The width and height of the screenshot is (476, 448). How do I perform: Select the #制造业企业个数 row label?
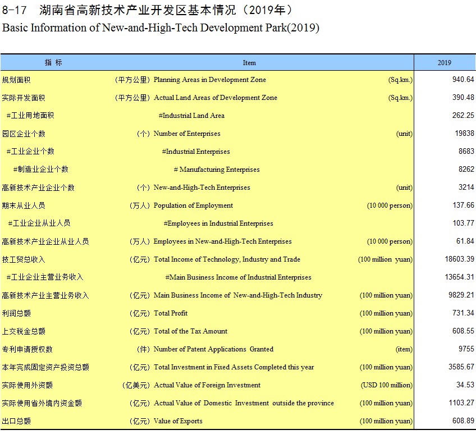coord(40,170)
